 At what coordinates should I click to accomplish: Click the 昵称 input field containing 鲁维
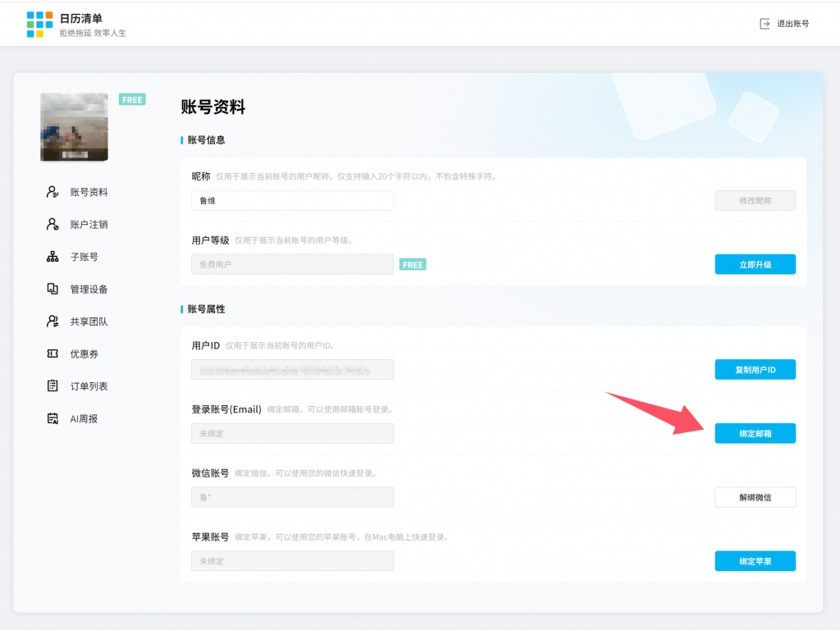tap(292, 200)
